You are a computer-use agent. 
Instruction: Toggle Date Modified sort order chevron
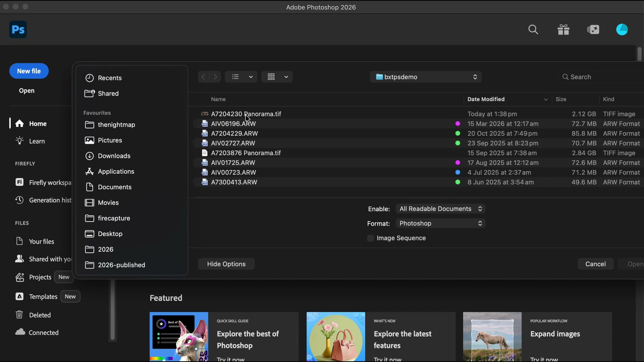pyautogui.click(x=546, y=100)
